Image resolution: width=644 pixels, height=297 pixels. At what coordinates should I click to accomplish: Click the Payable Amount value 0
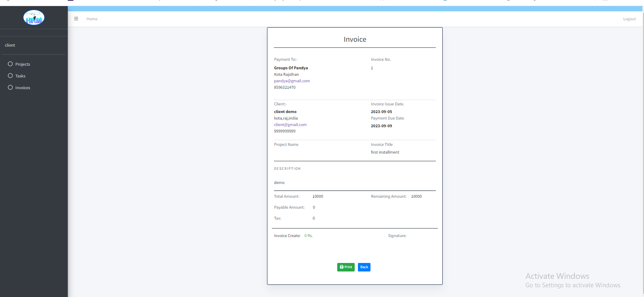(314, 207)
